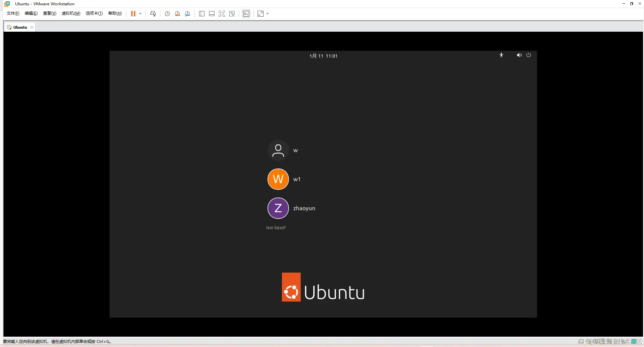Log in as user w1
The image size is (644, 347).
(284, 179)
